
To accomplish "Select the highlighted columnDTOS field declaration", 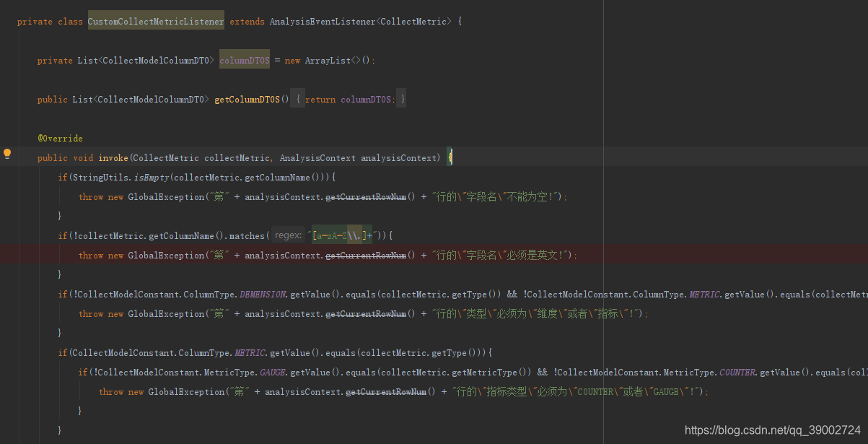I will [245, 61].
